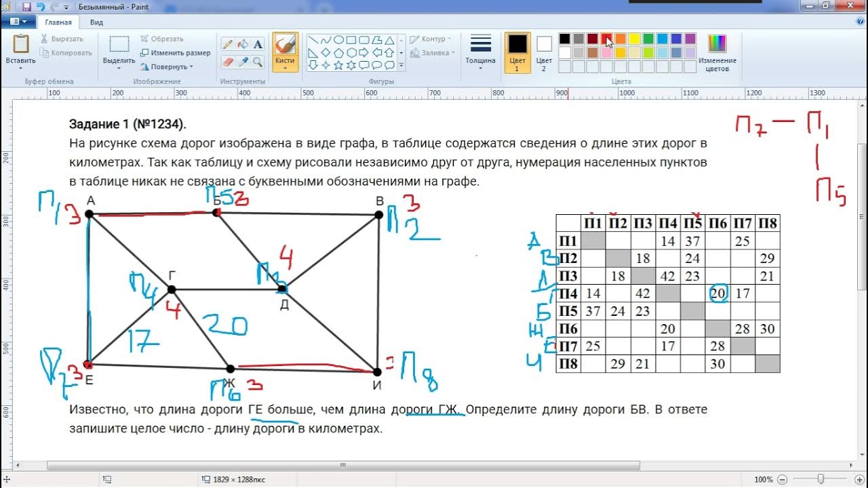Open the Выделить selection dropdown arrow
Image resolution: width=868 pixels, height=488 pixels.
(119, 68)
